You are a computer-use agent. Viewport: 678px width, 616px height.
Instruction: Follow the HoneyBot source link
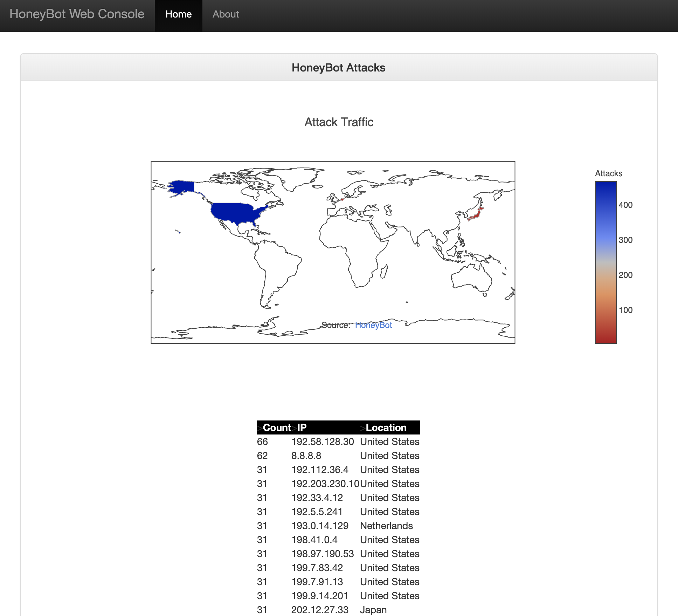tap(373, 325)
